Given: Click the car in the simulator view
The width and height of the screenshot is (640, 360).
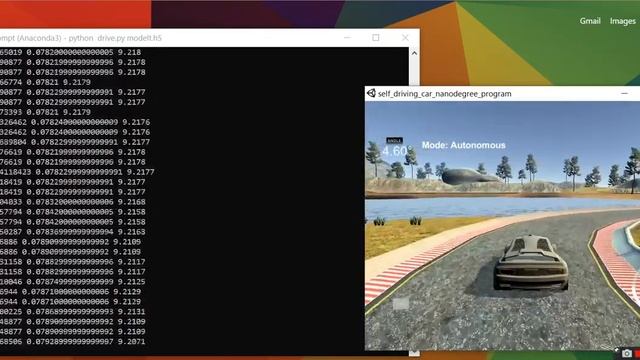Looking at the screenshot, I should point(531,262).
